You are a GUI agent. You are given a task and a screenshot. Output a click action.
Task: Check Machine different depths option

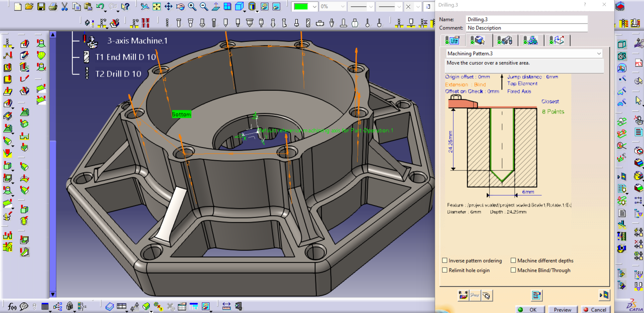click(x=513, y=260)
